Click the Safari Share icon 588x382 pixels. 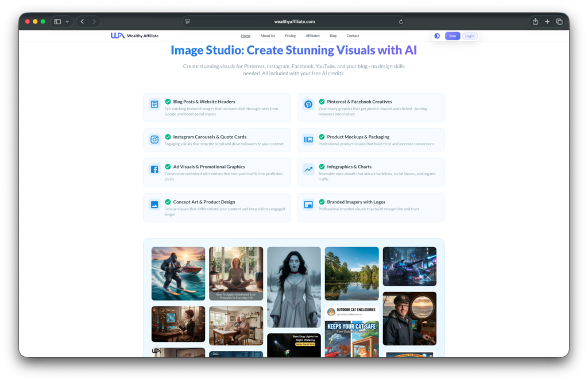(x=535, y=22)
